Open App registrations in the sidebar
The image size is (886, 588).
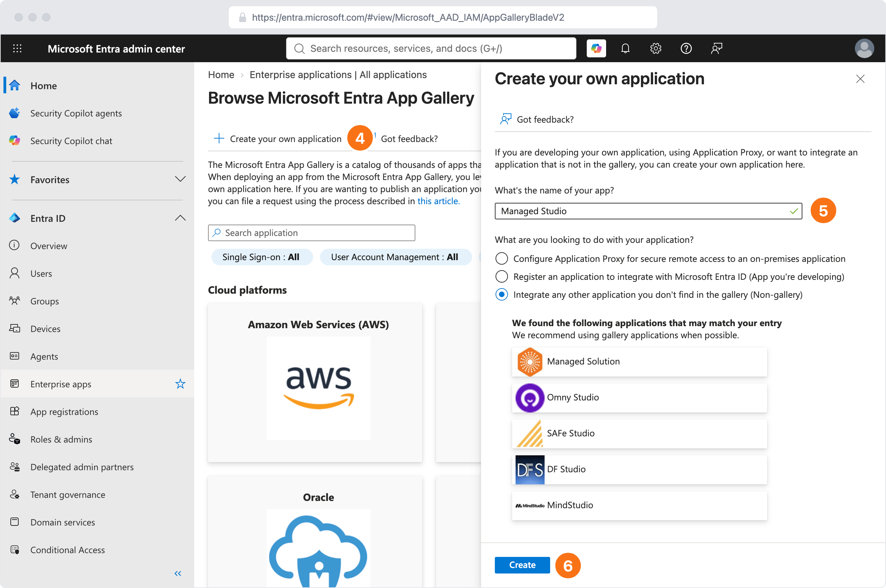click(97, 411)
